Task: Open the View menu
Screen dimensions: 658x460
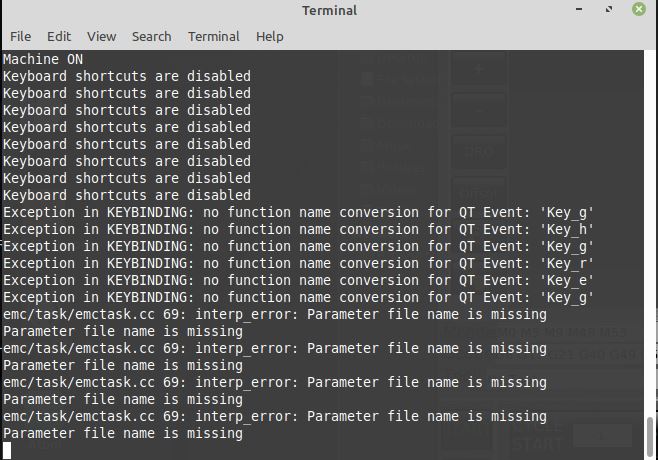Action: (102, 37)
